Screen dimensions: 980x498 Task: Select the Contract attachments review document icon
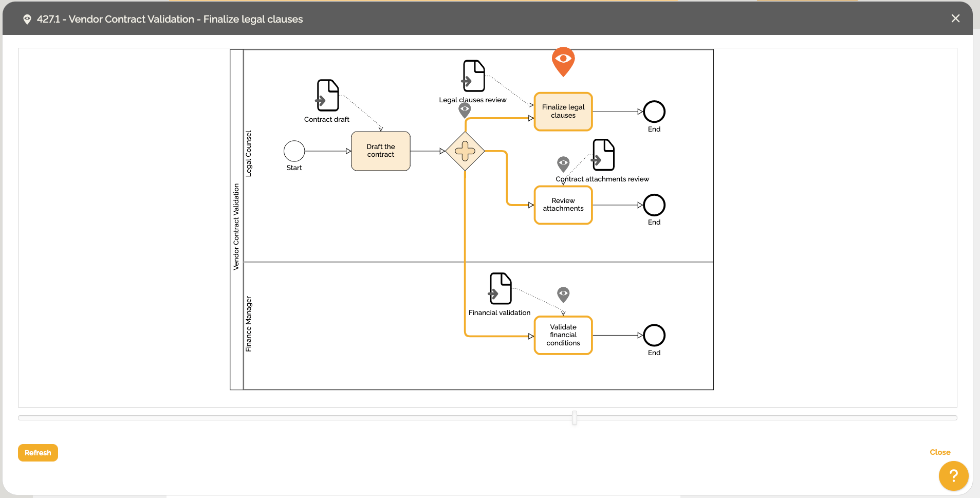point(603,155)
